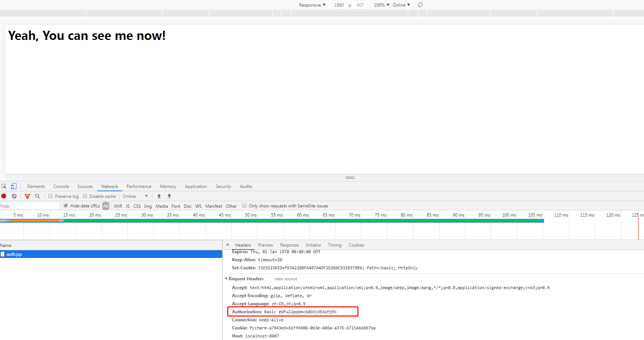Open Network panel Online throttling dropdown
This screenshot has height=340, width=644.
[135, 196]
